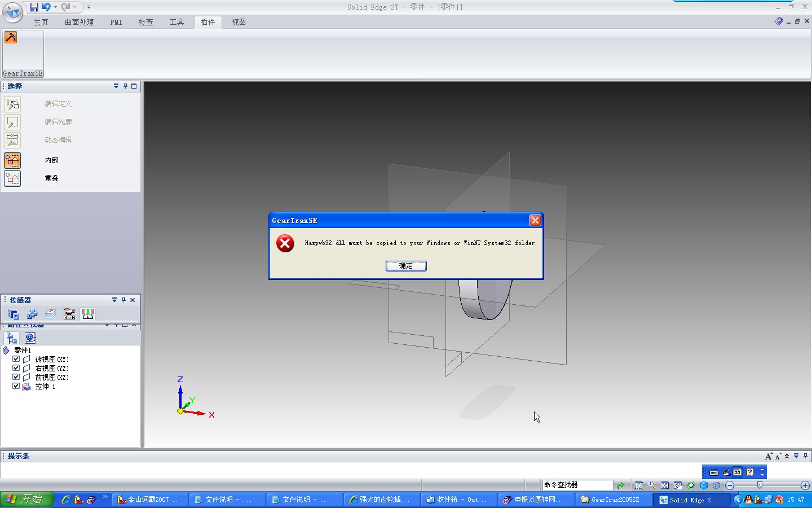
Task: Open the Engineering Reference gear tab icon
Action: coord(30,338)
